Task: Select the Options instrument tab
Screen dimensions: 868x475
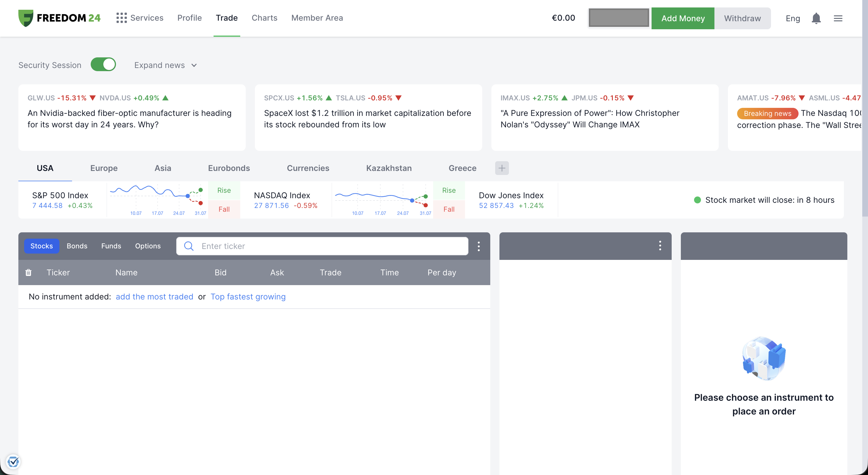Action: click(x=148, y=246)
